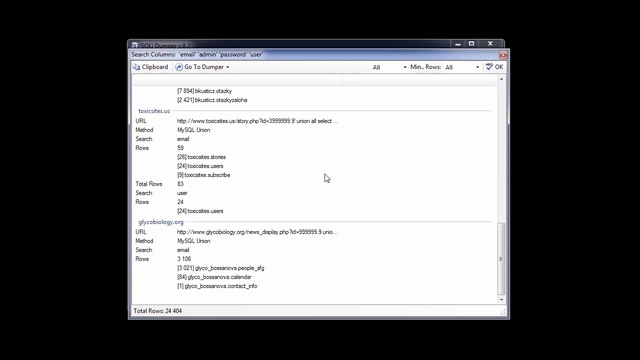Click the Total Rows 83 value
The image size is (640, 360).
180,184
